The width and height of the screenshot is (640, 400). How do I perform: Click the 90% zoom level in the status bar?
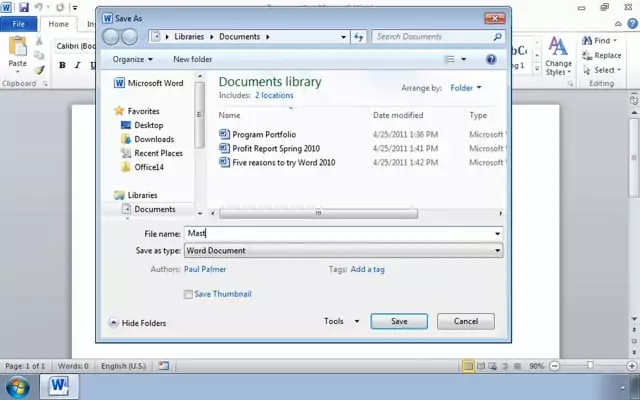(536, 366)
